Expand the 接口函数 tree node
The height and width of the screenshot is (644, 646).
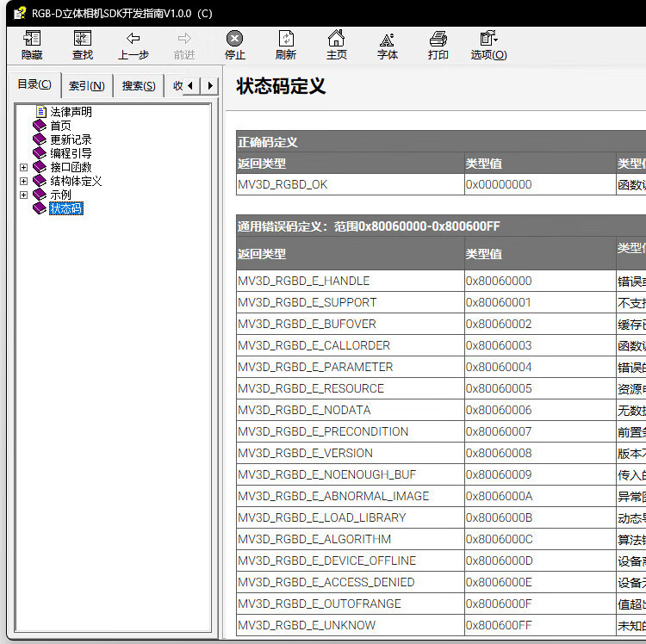[23, 167]
